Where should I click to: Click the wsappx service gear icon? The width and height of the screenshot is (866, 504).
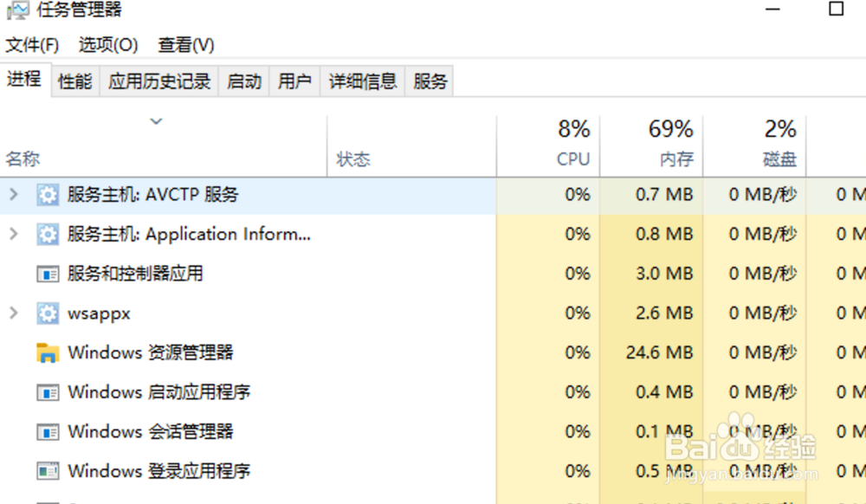click(x=46, y=313)
